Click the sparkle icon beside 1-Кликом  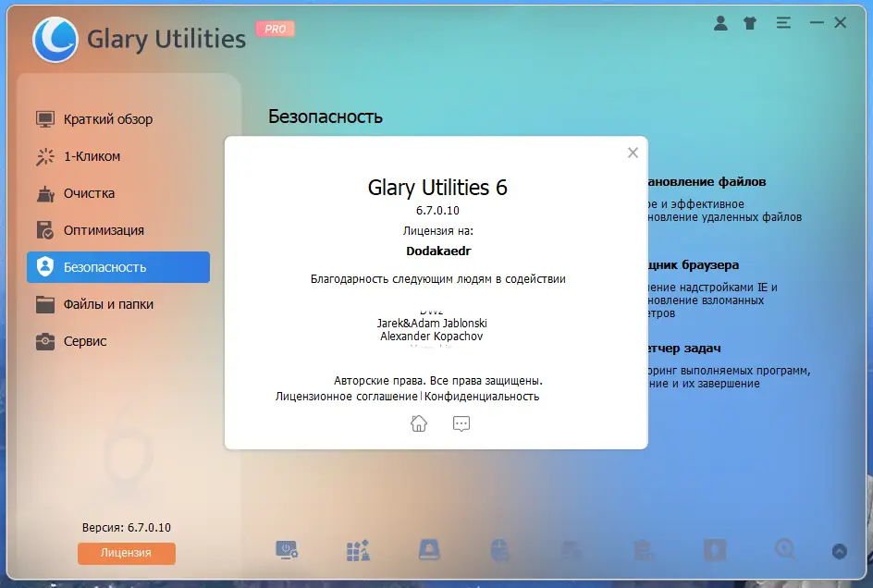pyautogui.click(x=45, y=156)
